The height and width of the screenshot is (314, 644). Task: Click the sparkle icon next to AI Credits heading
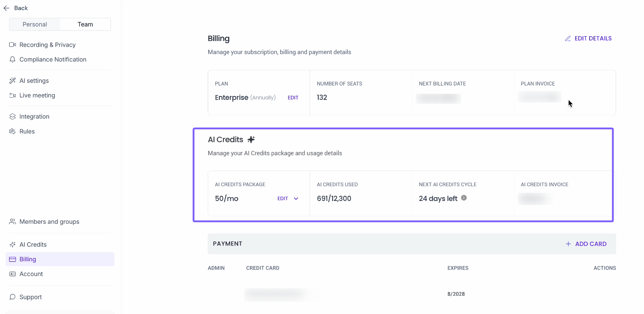pos(251,140)
